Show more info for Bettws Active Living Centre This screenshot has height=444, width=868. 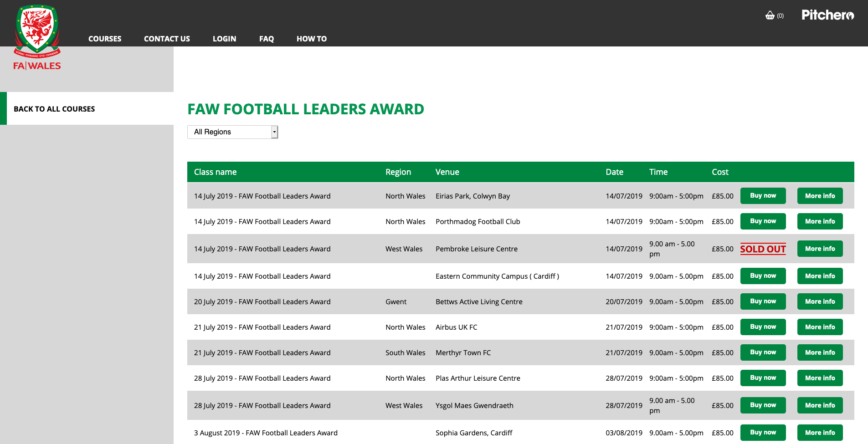coord(820,301)
